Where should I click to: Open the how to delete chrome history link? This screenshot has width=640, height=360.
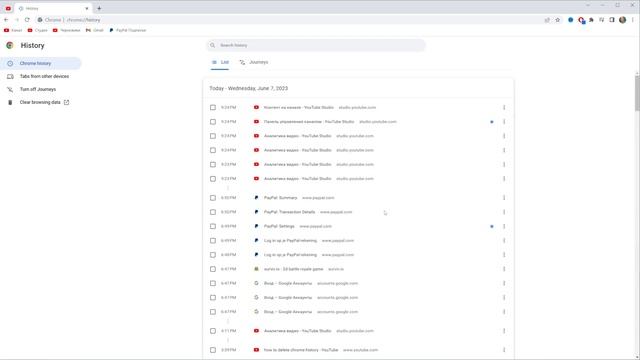click(301, 350)
